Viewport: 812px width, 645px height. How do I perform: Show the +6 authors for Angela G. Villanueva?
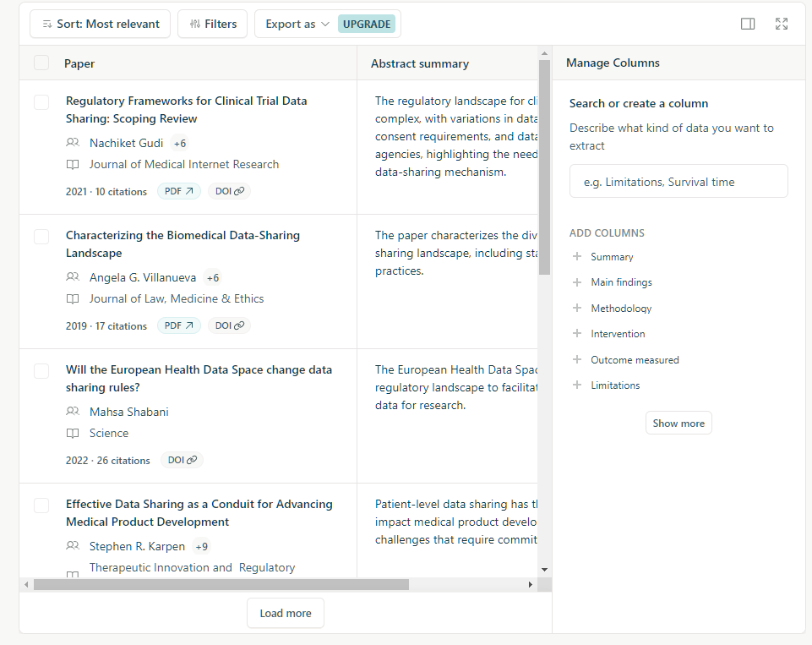coord(213,277)
